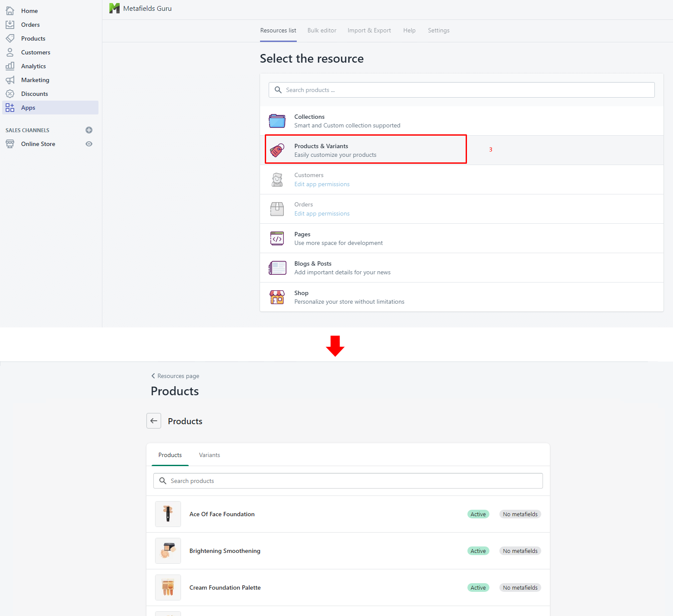Screen dimensions: 673x616
Task: Click the Metafields Guru app title
Action: 147,8
